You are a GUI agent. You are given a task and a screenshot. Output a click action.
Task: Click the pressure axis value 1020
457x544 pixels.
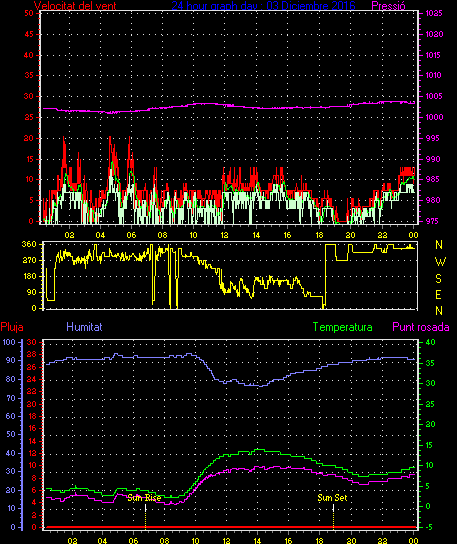click(434, 34)
